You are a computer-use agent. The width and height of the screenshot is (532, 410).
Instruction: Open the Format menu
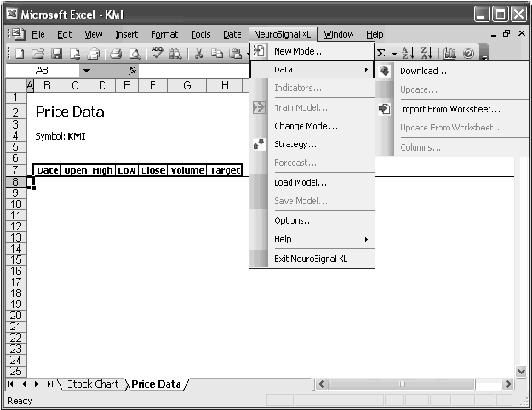click(164, 34)
